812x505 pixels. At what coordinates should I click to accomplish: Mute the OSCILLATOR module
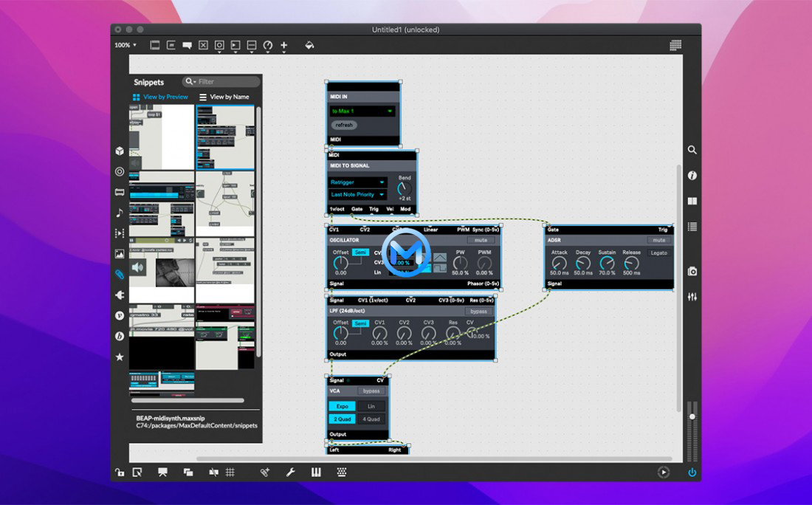pos(481,240)
